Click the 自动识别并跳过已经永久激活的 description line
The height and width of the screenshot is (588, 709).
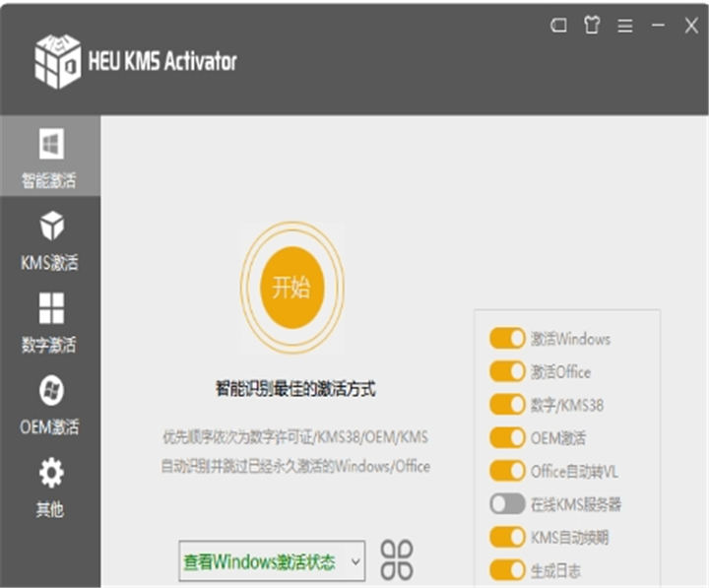click(295, 466)
